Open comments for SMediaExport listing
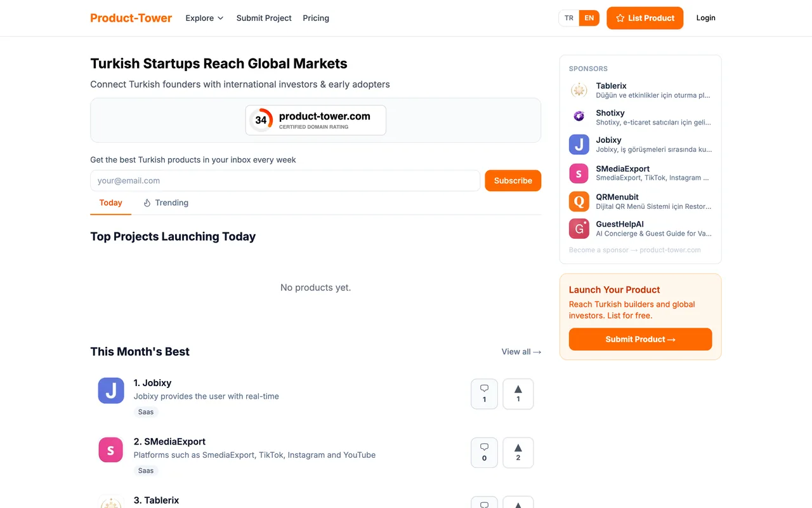Image resolution: width=812 pixels, height=508 pixels. 484,453
